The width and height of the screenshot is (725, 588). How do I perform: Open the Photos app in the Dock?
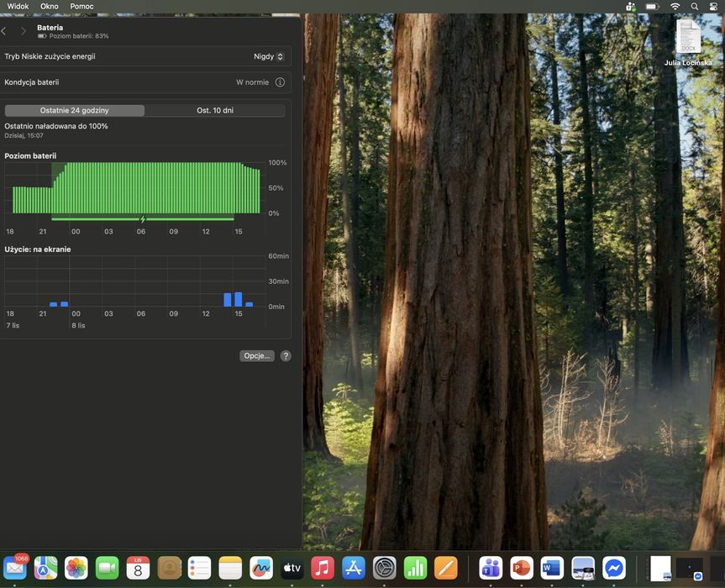click(76, 568)
